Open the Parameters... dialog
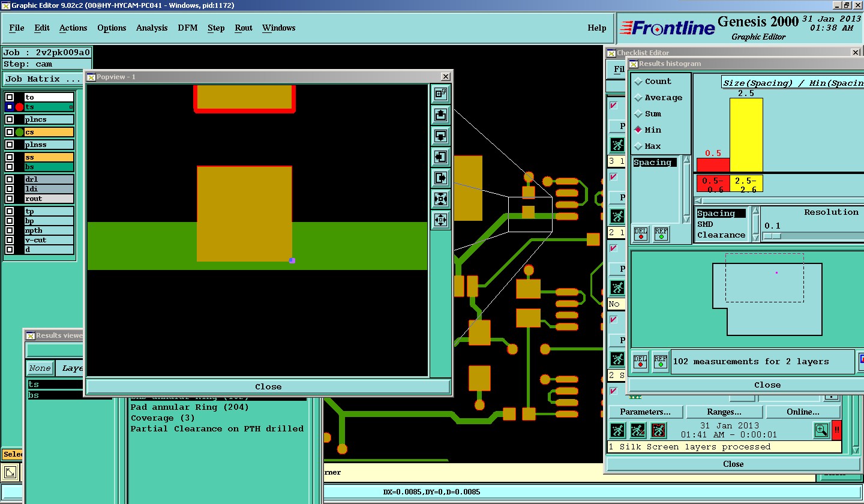 click(x=645, y=412)
